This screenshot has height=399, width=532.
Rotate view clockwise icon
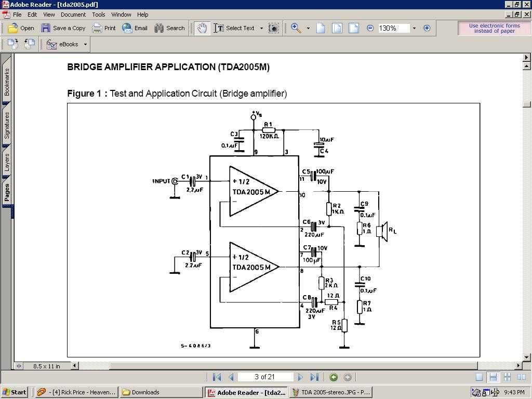[x=13, y=44]
